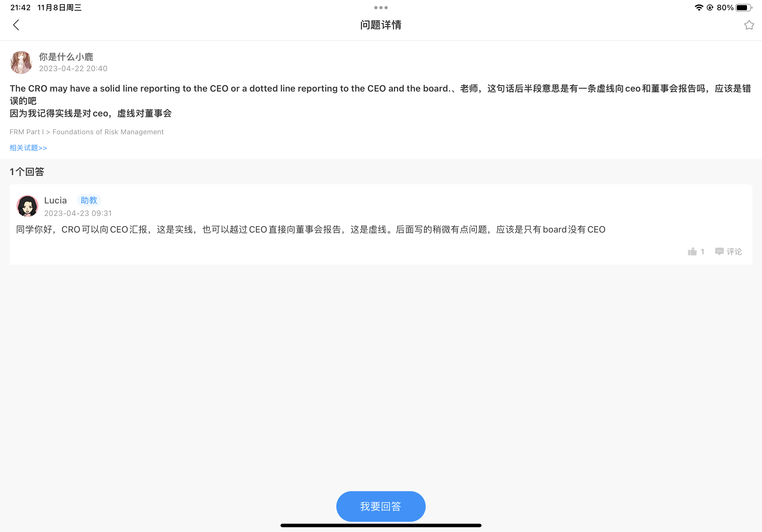This screenshot has height=532, width=762.
Task: Tap the 问题详情 page title
Action: (x=381, y=25)
